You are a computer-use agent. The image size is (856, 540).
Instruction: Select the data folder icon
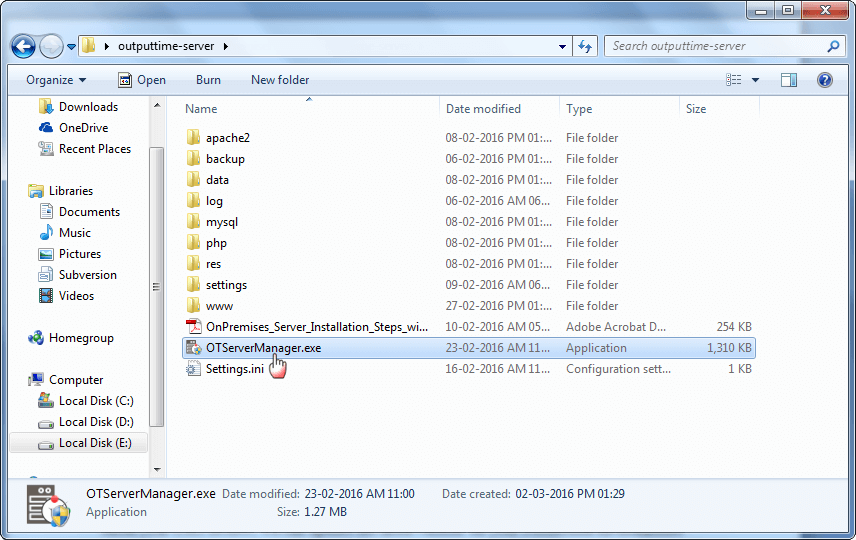(x=193, y=180)
